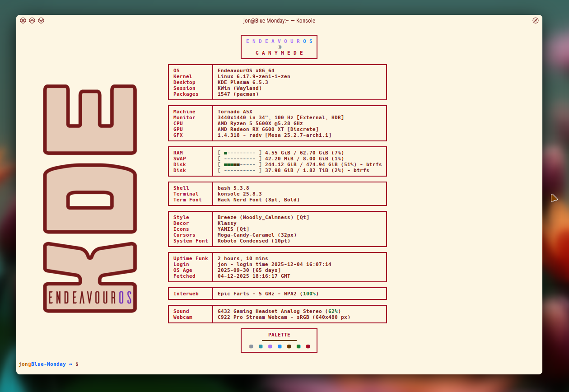Click the disk usage bar showing 51%
Screen dimensions: 569x392
tap(240, 165)
